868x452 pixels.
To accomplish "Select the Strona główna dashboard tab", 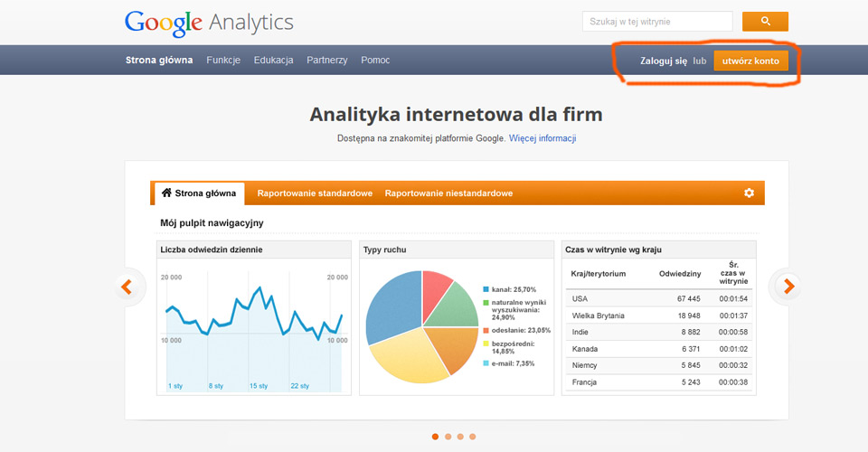I will coord(199,193).
